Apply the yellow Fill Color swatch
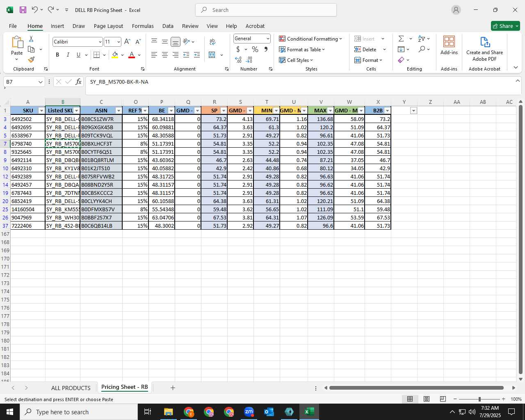The image size is (525, 420). pos(115,55)
